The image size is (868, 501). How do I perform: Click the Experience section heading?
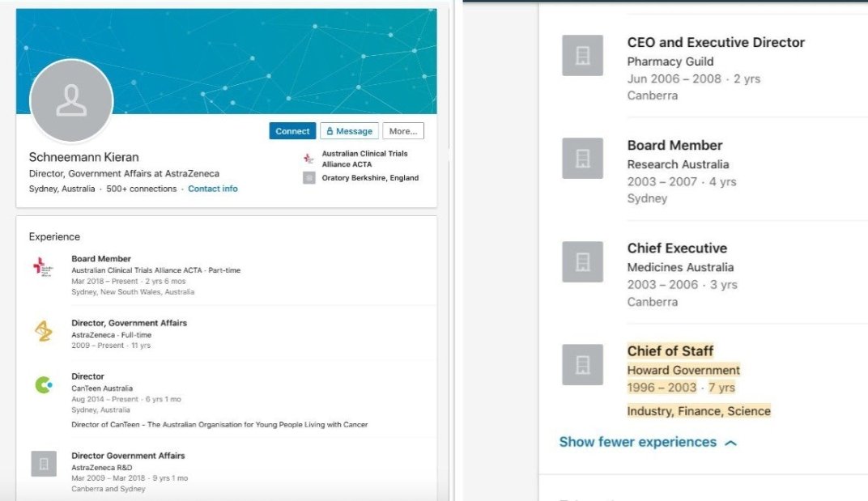(x=54, y=237)
